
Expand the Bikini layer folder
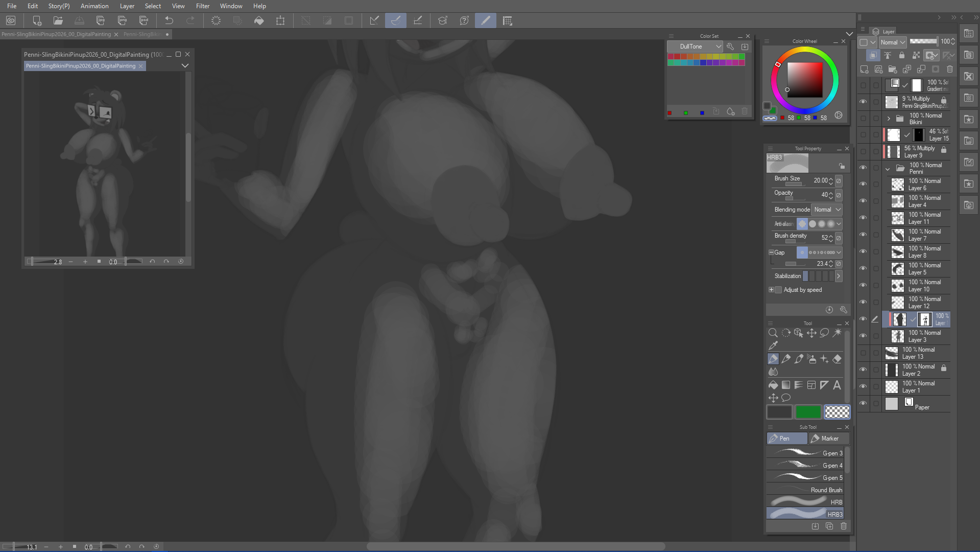pyautogui.click(x=889, y=119)
